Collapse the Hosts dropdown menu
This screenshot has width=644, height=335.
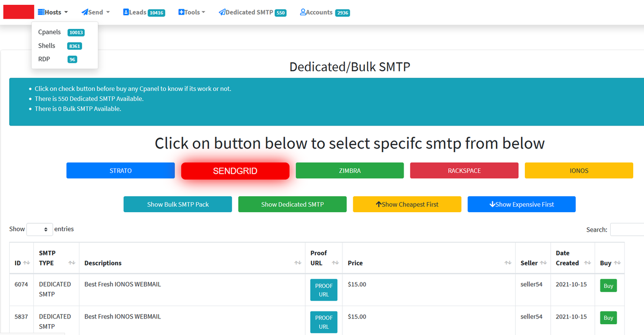tap(53, 12)
